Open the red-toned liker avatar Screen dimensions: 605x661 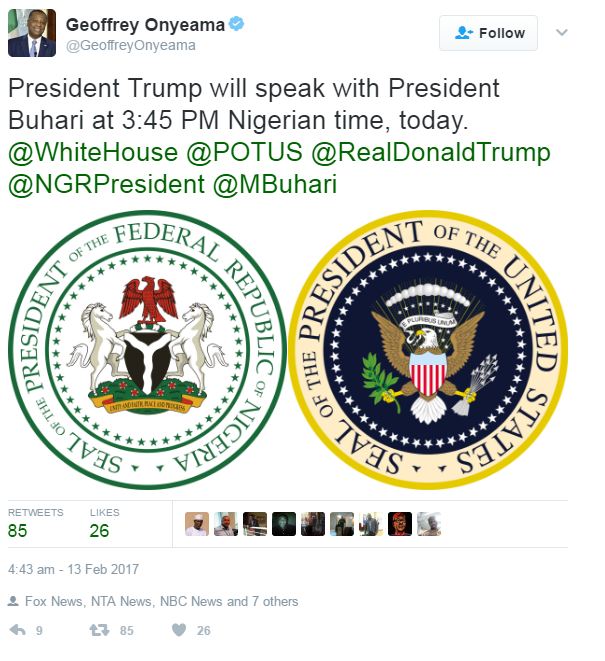[x=400, y=524]
